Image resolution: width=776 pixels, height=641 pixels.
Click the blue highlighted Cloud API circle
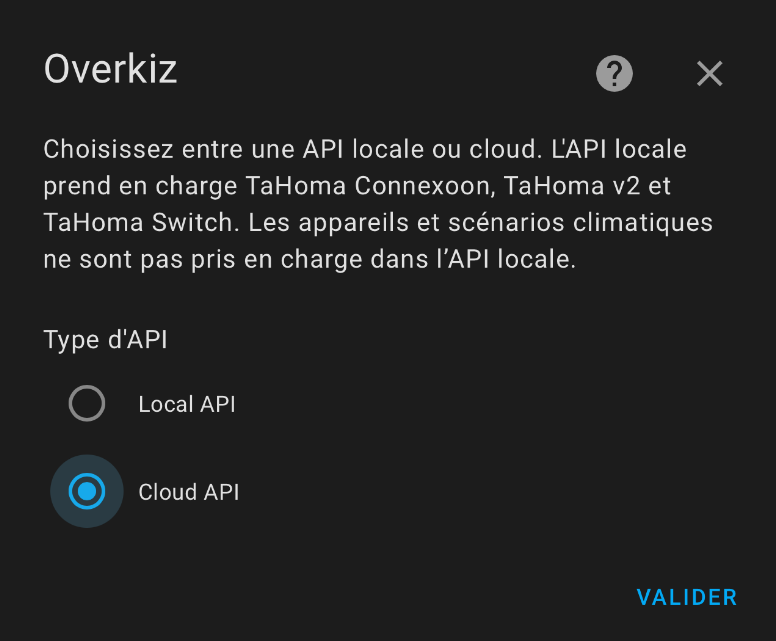[x=87, y=491]
